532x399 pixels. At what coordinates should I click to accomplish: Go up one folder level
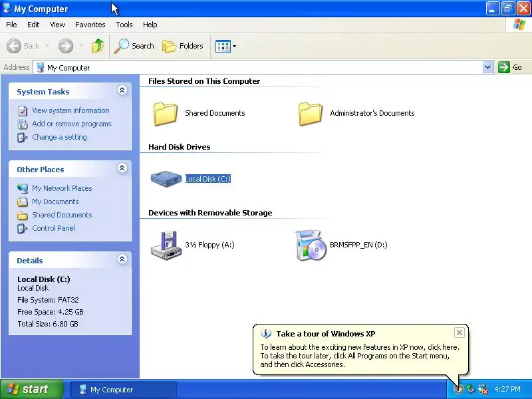point(98,46)
